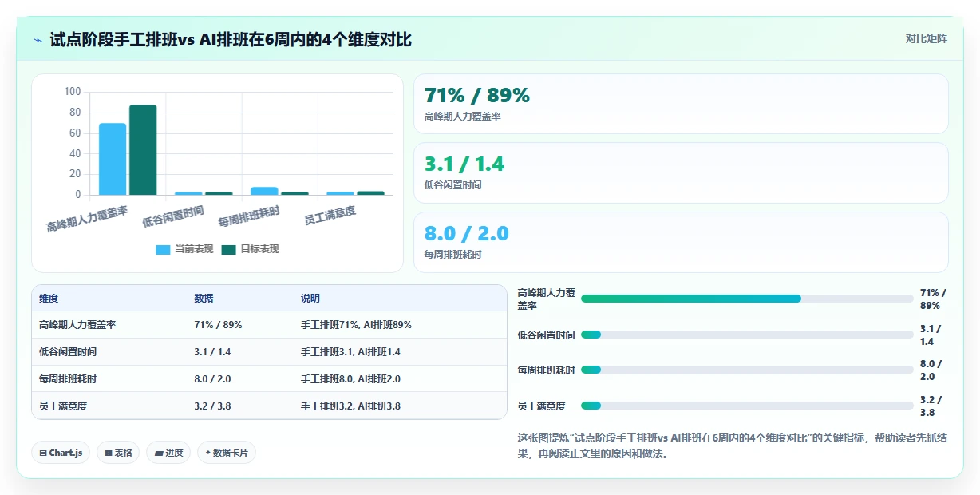980x495 pixels.
Task: Click the Chart.js tag icon
Action: [x=43, y=453]
